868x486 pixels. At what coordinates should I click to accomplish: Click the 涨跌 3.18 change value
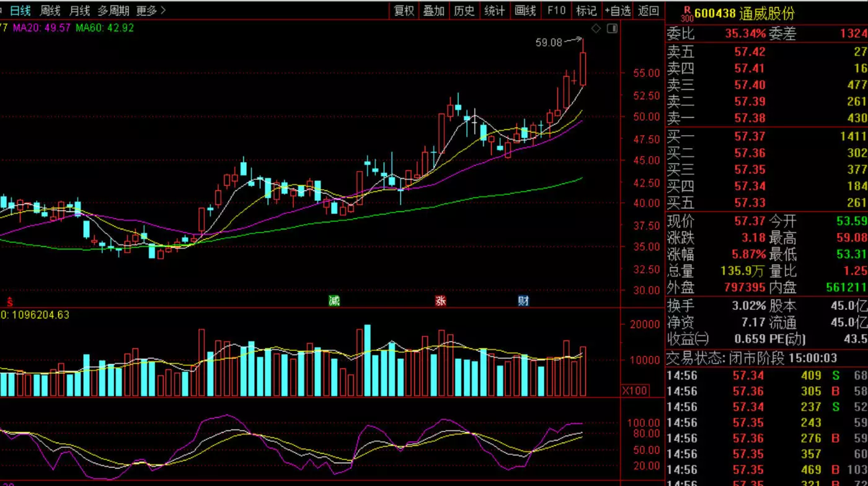click(x=754, y=238)
